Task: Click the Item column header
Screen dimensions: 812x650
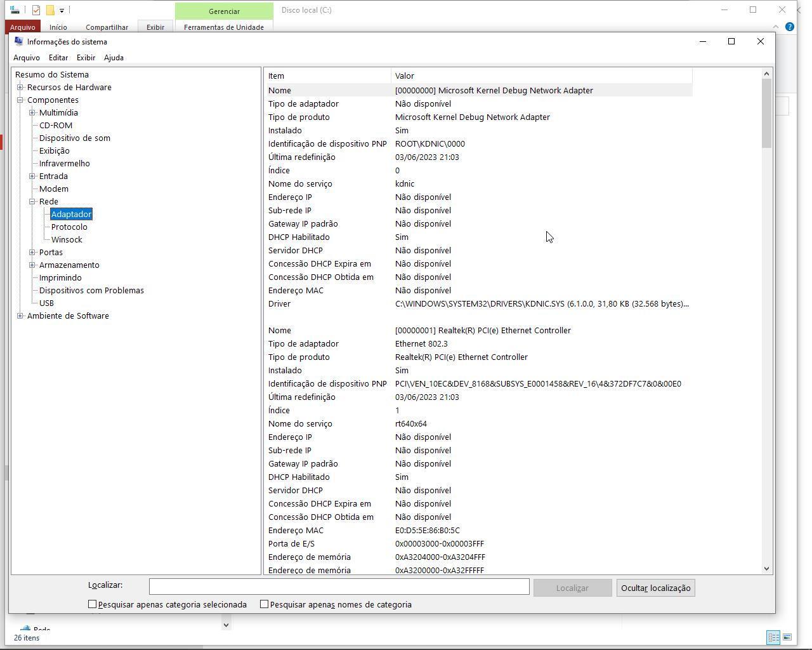Action: 327,76
